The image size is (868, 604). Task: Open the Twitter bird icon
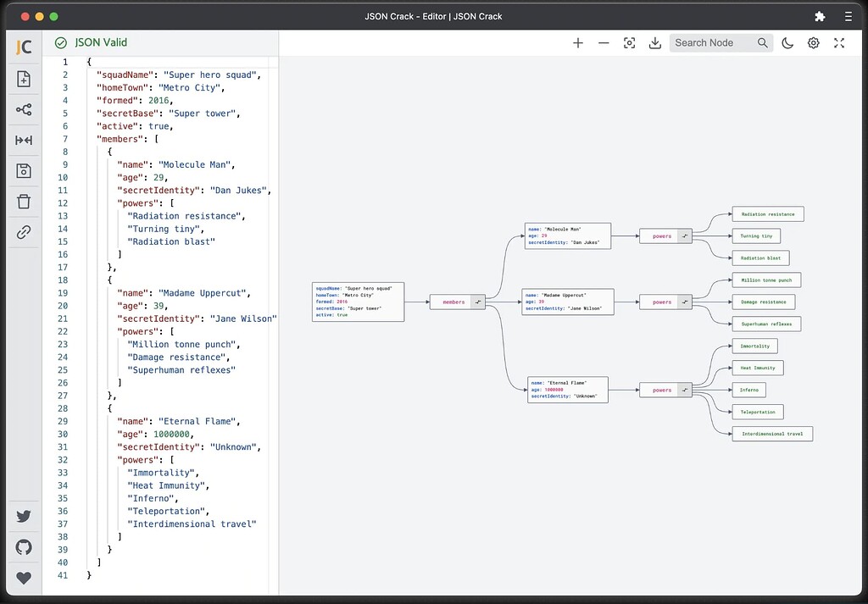click(24, 516)
